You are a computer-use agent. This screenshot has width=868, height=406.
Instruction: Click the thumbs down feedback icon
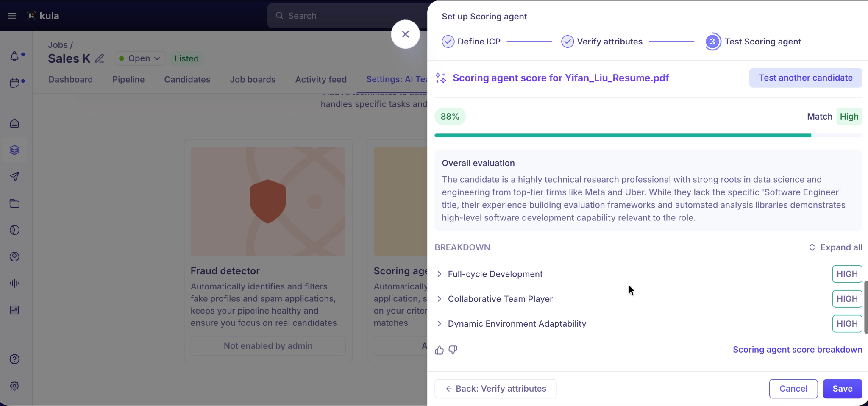point(453,350)
